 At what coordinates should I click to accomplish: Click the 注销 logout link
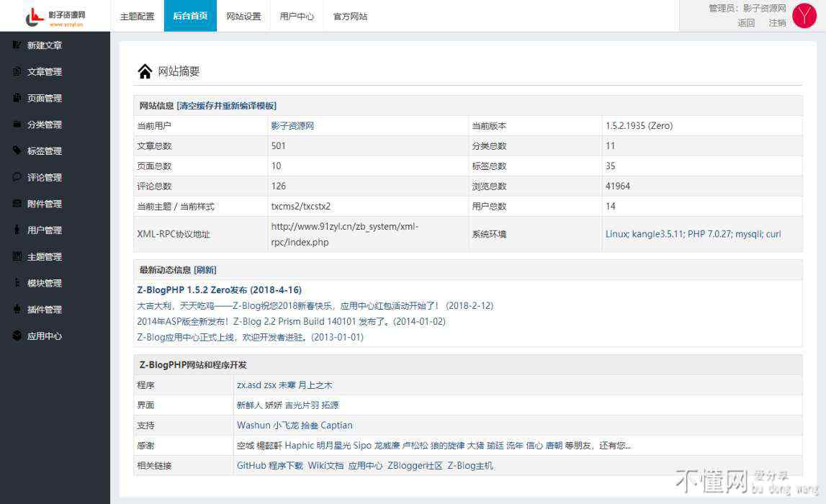pyautogui.click(x=777, y=22)
